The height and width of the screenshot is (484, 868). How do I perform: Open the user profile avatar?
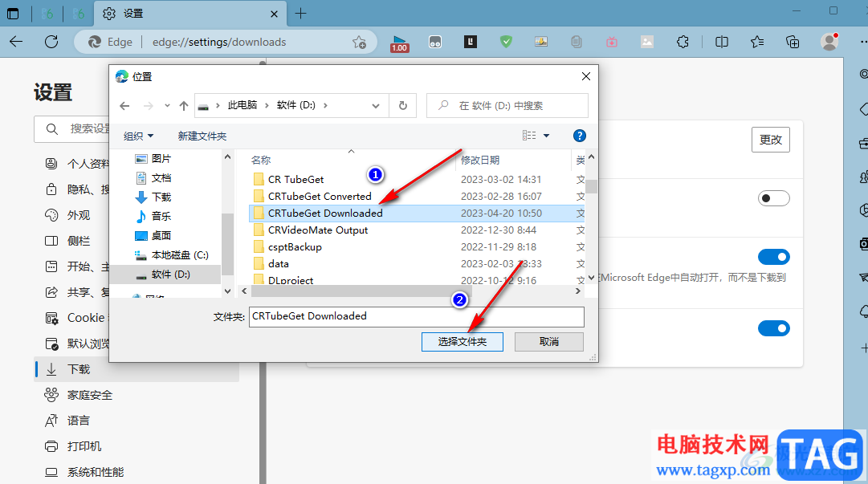(829, 42)
